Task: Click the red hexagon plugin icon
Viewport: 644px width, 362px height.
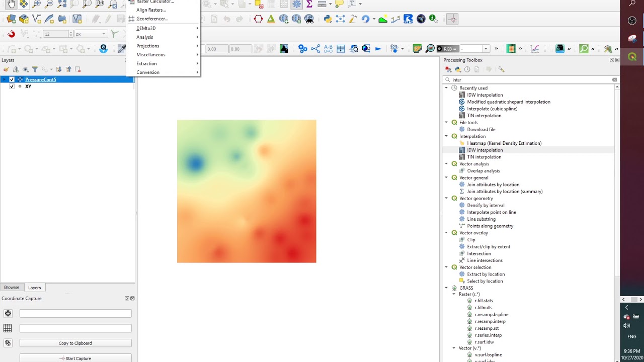Action: click(258, 19)
